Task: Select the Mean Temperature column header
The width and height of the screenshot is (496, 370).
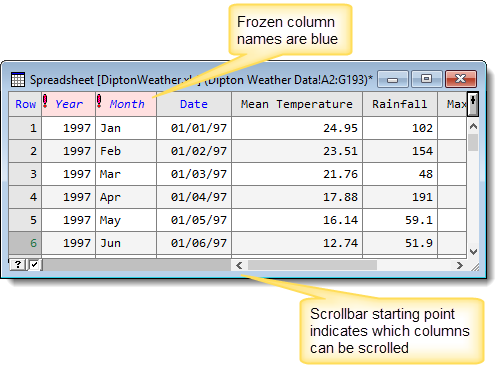Action: [x=297, y=104]
